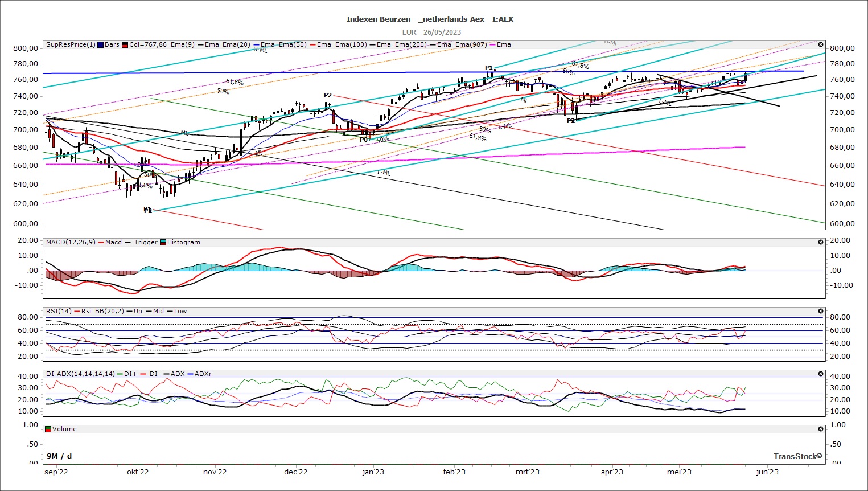Click the mrt'23 date axis label
The image size is (868, 491).
click(528, 472)
